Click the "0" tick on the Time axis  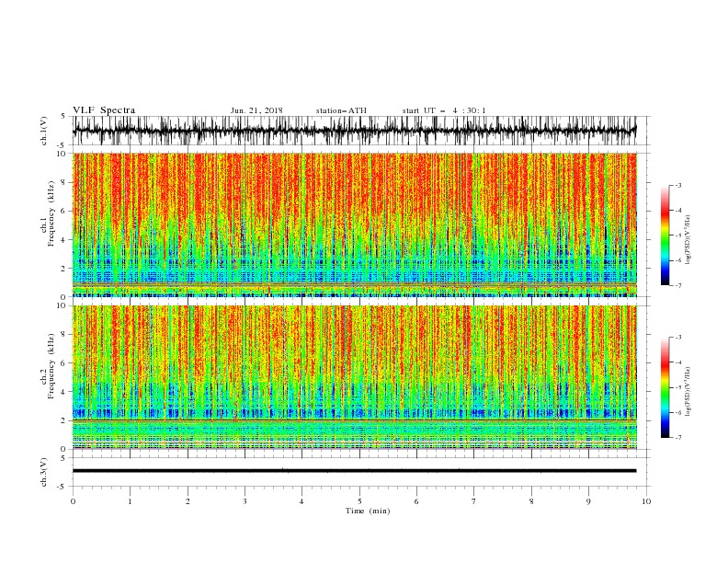click(73, 501)
